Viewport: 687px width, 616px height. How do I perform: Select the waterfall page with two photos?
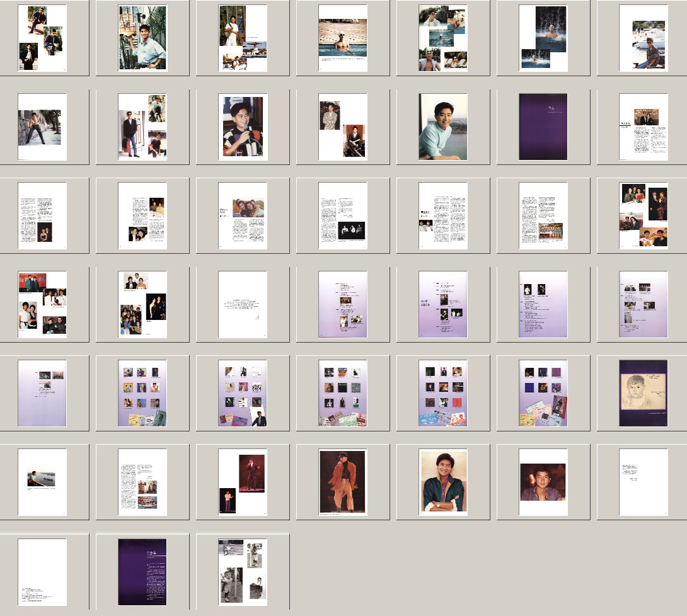543,38
